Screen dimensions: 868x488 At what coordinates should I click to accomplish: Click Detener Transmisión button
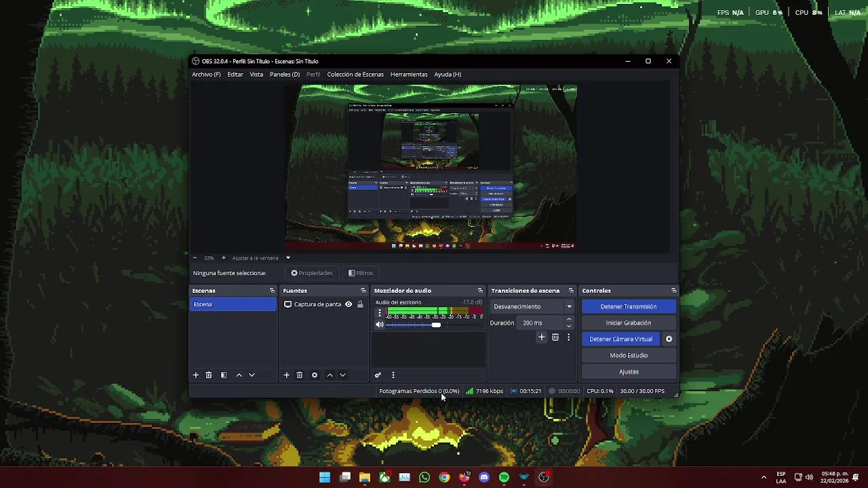[629, 306]
